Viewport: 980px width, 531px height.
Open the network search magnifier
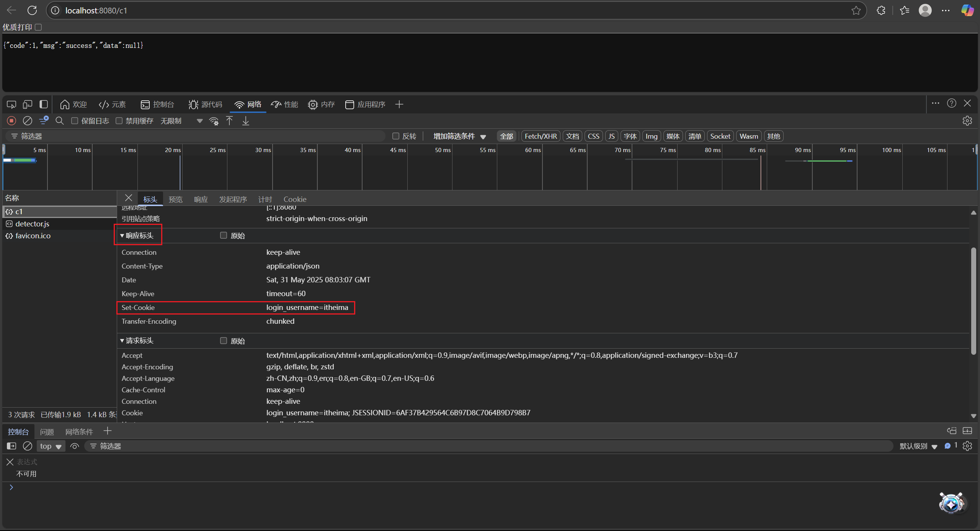[59, 121]
